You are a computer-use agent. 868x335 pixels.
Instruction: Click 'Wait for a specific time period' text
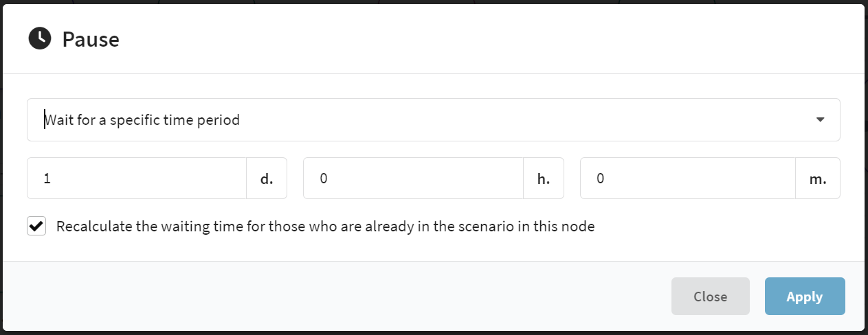coord(142,120)
